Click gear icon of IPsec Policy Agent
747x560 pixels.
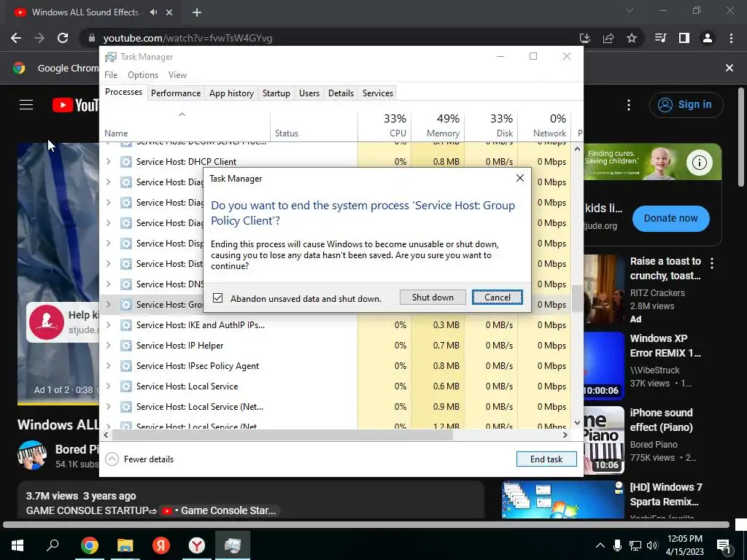pos(125,366)
